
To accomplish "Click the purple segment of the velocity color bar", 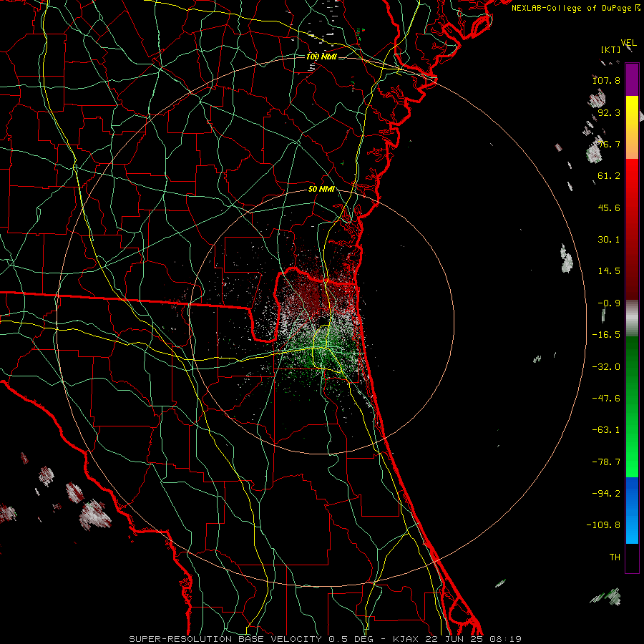I will tap(632, 79).
